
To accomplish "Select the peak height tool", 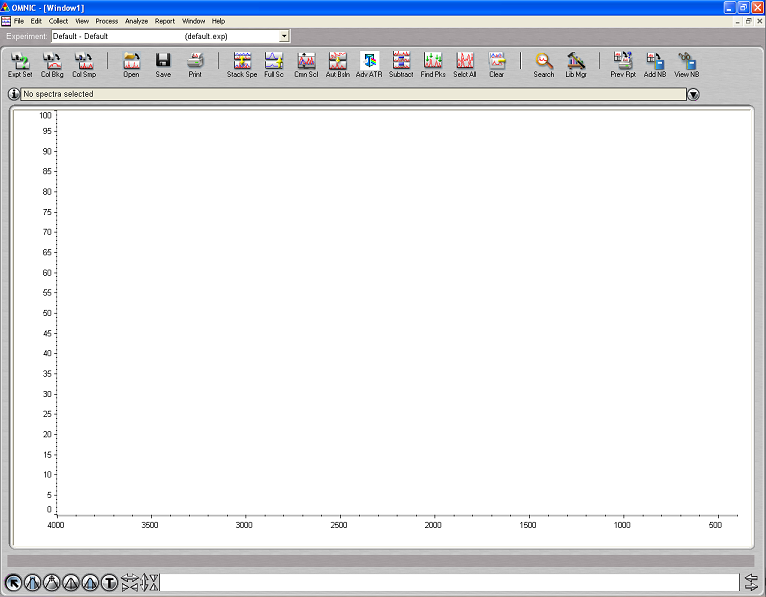I will (x=71, y=582).
